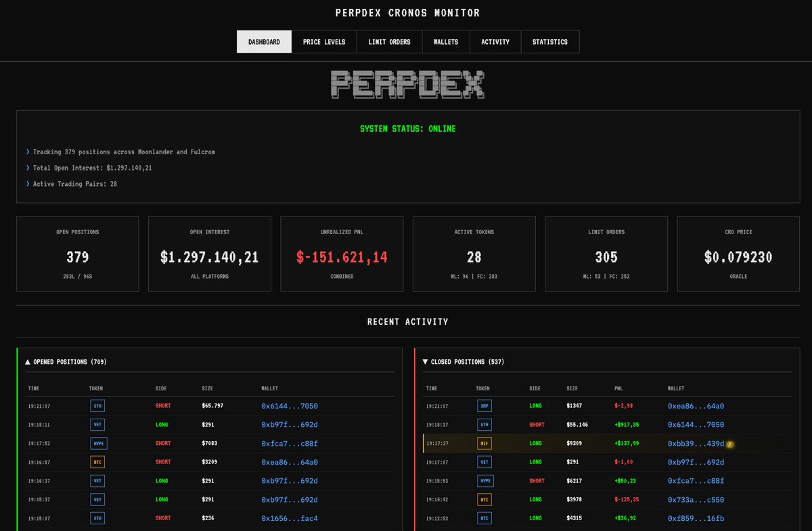Click the 'ML: 53 | FC: 252' text
Image resolution: width=812 pixels, height=531 pixels.
click(x=606, y=277)
